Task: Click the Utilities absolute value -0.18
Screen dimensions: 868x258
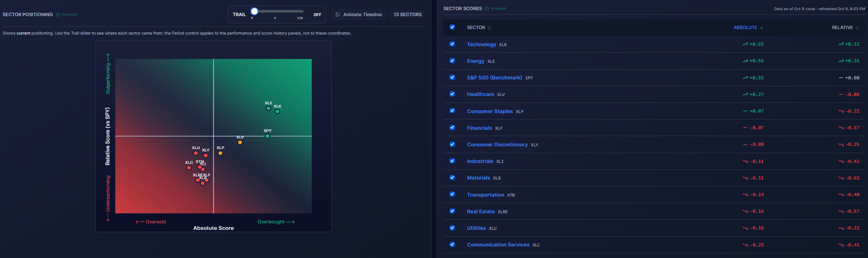Action: pos(757,228)
